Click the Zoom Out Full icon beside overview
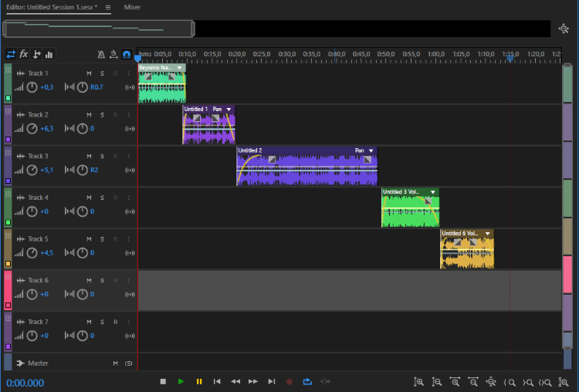The height and width of the screenshot is (392, 579). pyautogui.click(x=564, y=29)
